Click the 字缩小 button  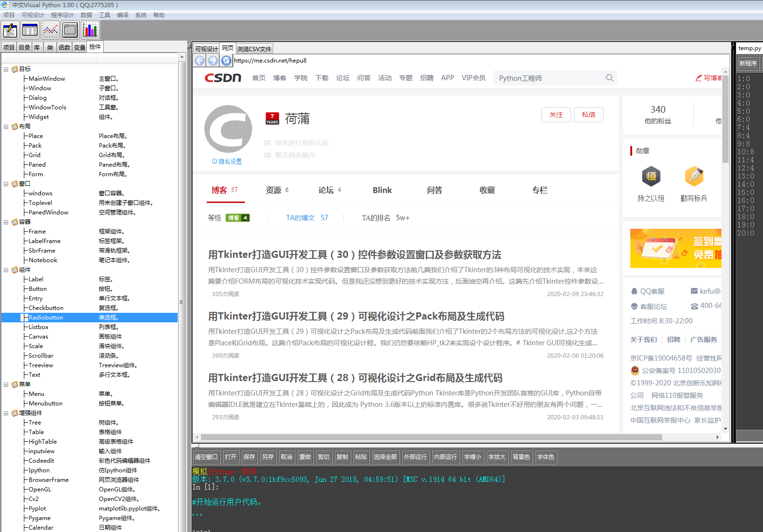(x=473, y=457)
